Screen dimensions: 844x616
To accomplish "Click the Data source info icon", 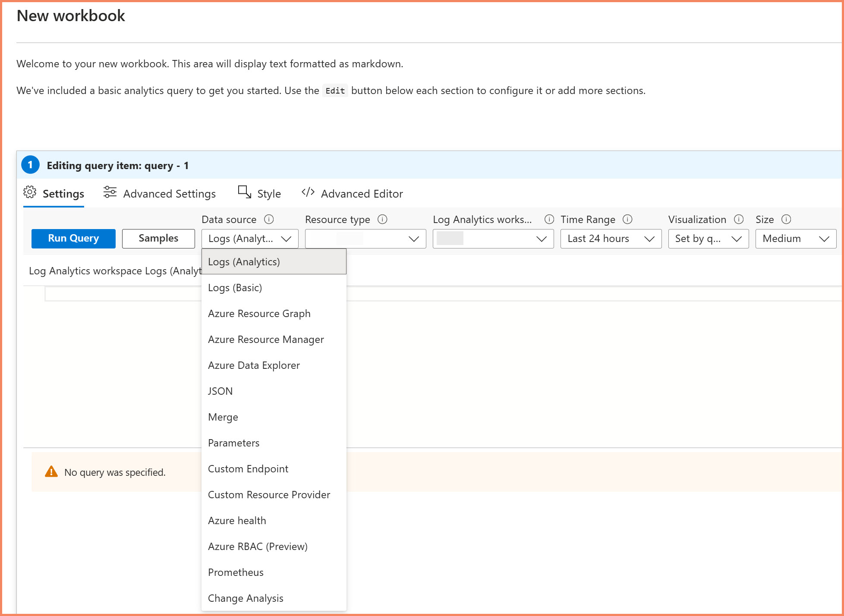I will [269, 219].
